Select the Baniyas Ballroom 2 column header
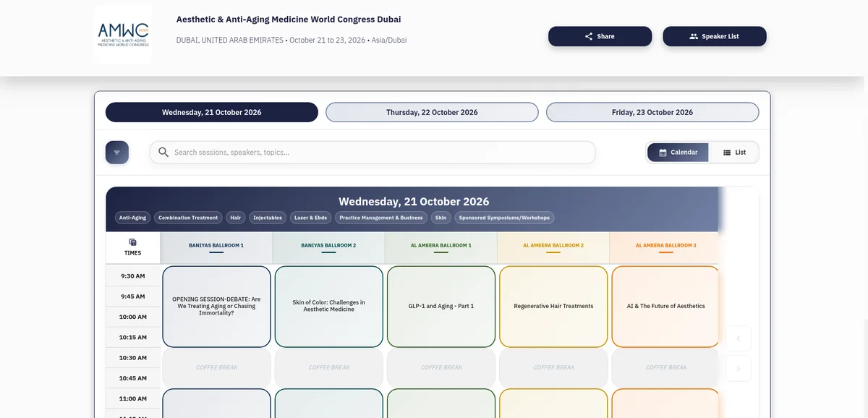 click(x=328, y=247)
